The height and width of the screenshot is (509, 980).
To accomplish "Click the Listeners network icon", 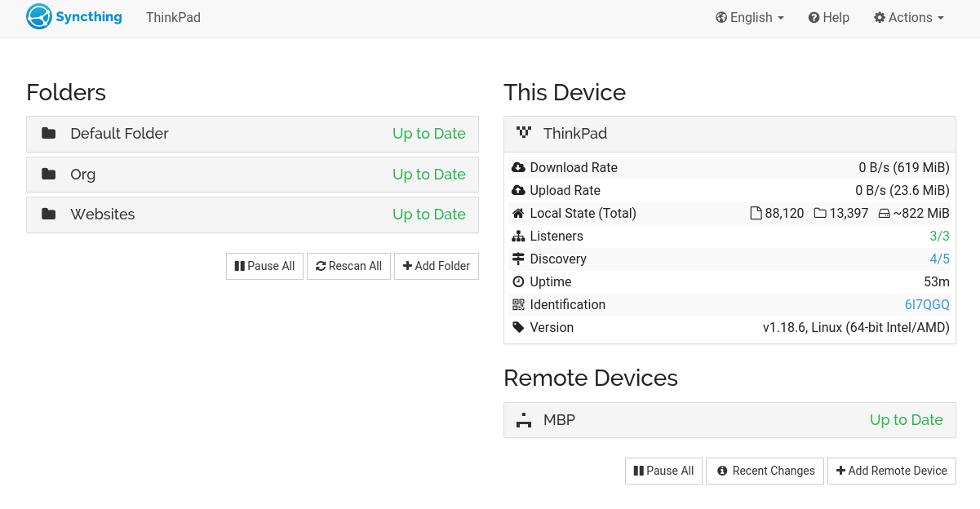I will 518,237.
